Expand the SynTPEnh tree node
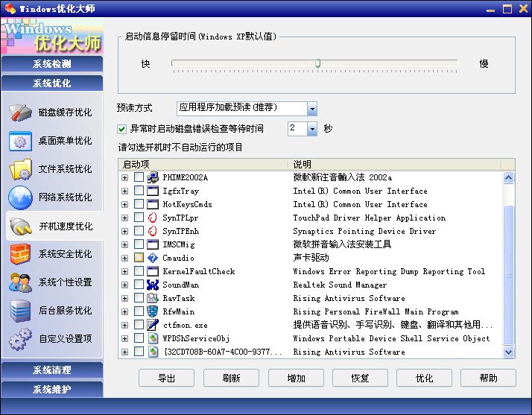 pyautogui.click(x=125, y=231)
